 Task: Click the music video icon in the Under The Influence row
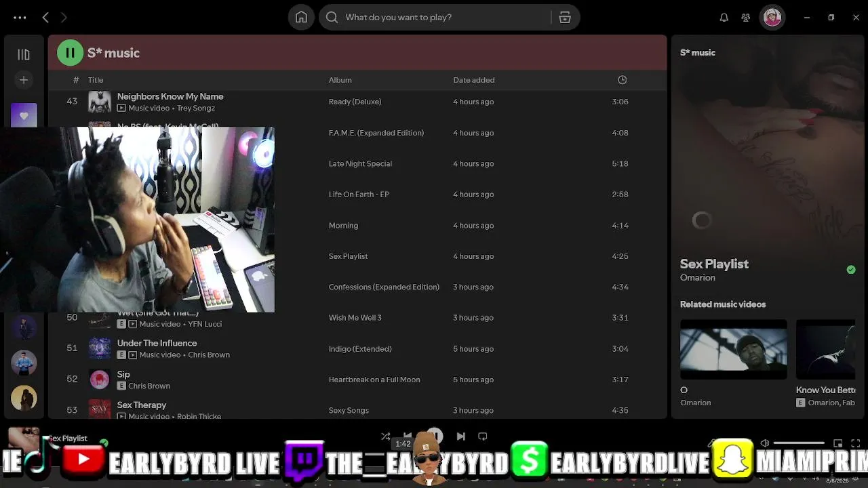click(132, 355)
